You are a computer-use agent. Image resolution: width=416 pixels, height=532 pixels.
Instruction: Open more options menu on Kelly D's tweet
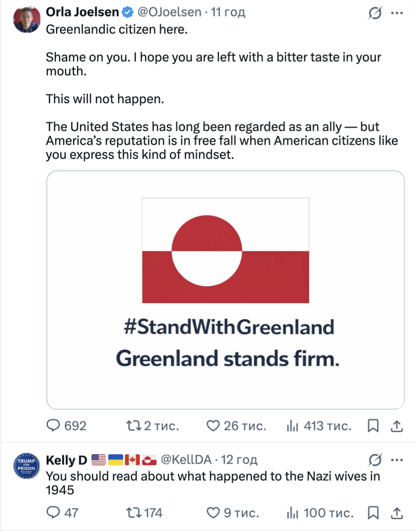pos(397,460)
